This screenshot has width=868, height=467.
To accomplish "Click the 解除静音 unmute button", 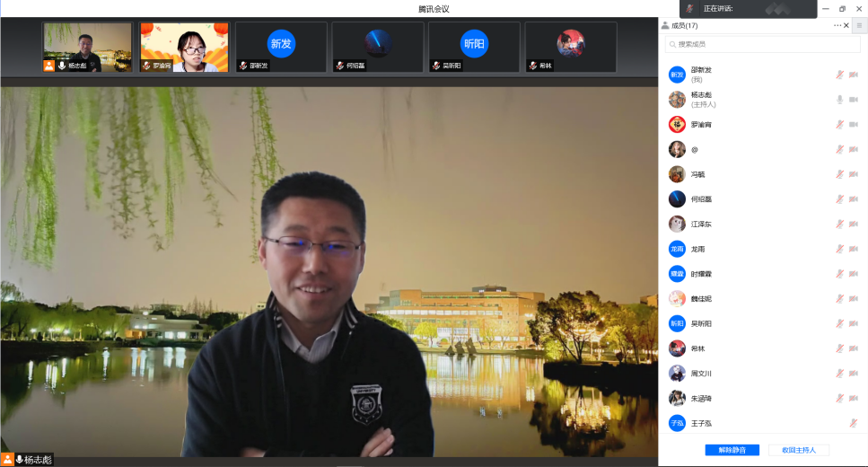I will pyautogui.click(x=732, y=450).
